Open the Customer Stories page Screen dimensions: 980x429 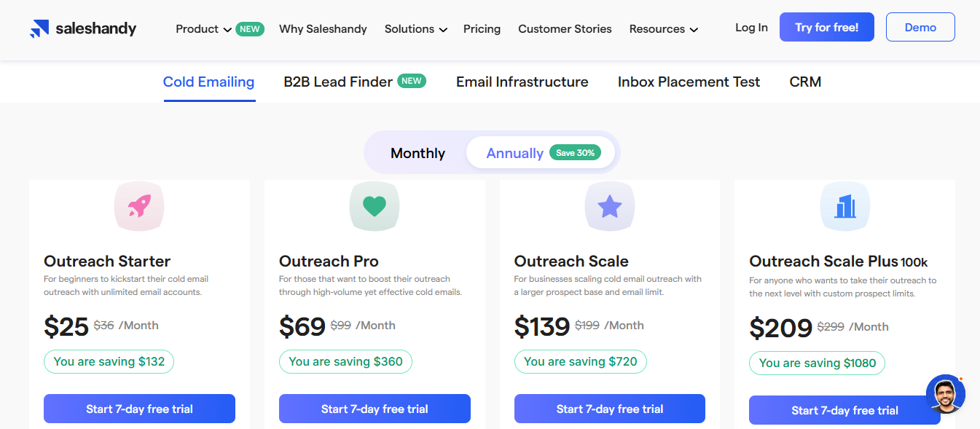pos(565,29)
